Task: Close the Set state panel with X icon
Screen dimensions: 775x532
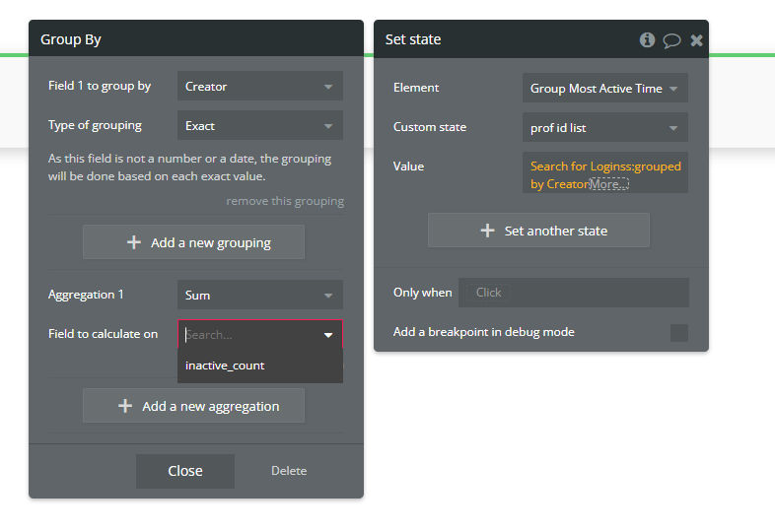Action: (x=696, y=40)
